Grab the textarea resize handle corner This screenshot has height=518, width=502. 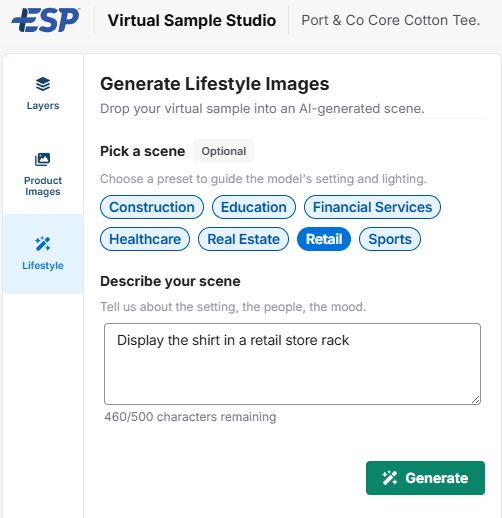click(x=476, y=400)
